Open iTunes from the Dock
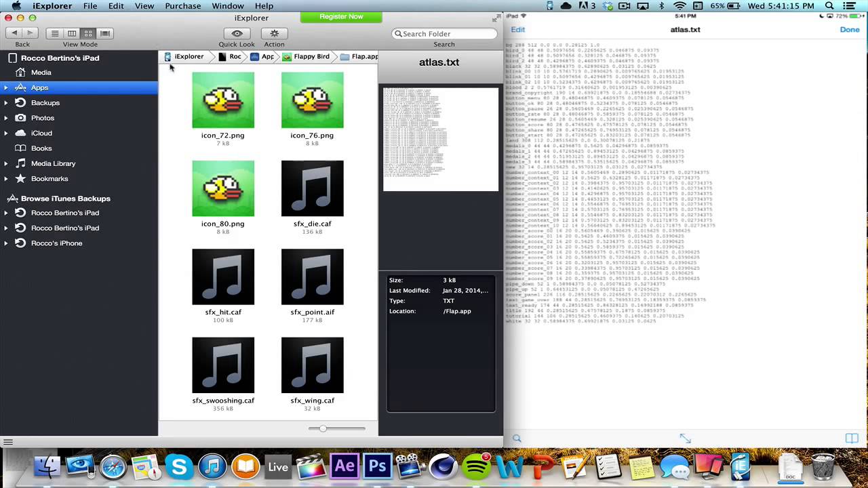 [x=212, y=467]
